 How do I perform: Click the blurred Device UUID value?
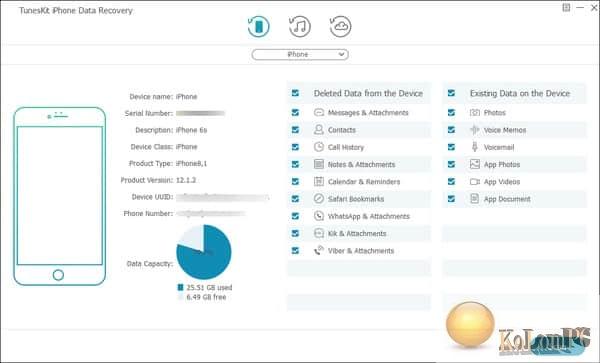tap(223, 197)
